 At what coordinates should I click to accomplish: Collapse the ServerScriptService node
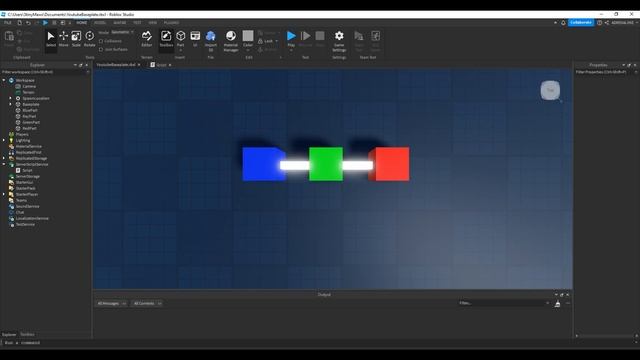[4, 164]
